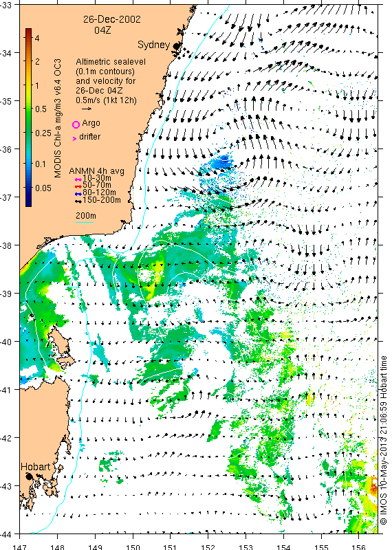Click the magenta Argo circle symbol
392x550 pixels.
(x=76, y=124)
